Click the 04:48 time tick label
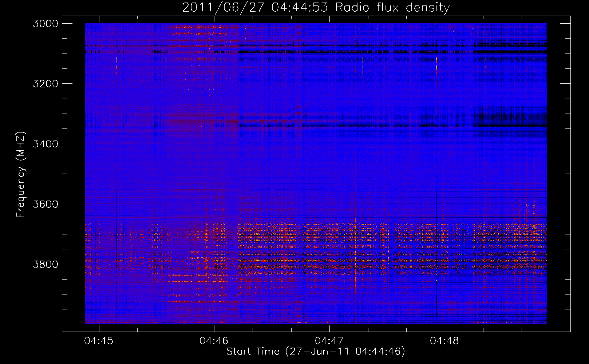Viewport: 589px width, 364px height. point(444,341)
